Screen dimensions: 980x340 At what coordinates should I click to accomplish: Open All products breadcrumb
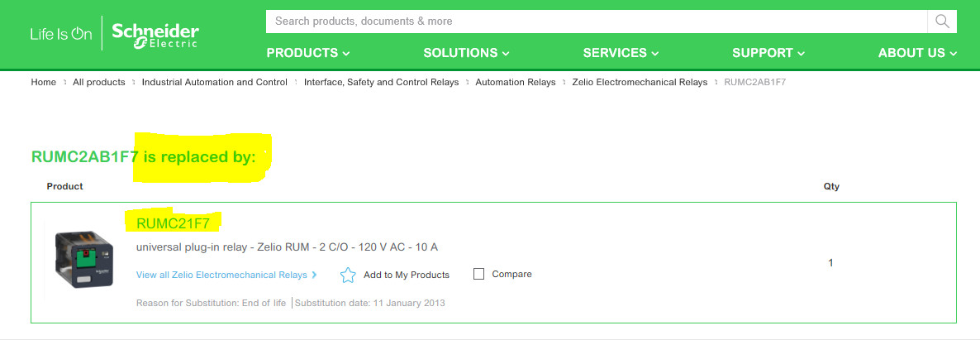coord(99,82)
